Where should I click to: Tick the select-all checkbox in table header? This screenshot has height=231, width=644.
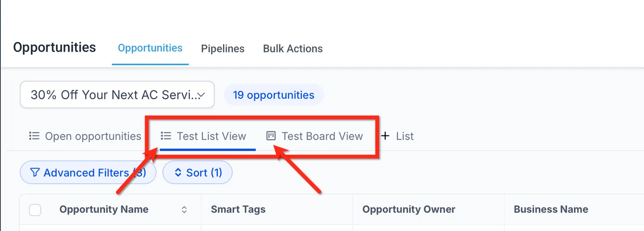[x=35, y=210]
